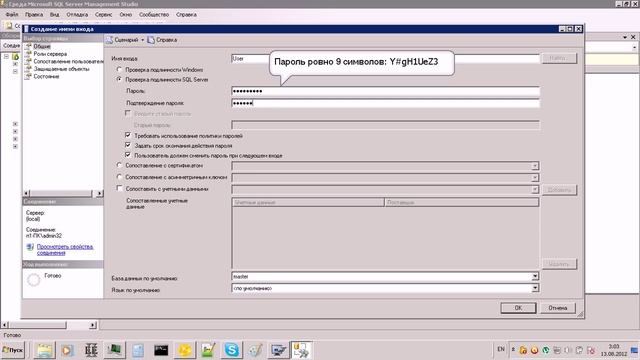Click the Подтверждение пароля input field
Image resolution: width=640 pixels, height=360 pixels.
click(385, 103)
